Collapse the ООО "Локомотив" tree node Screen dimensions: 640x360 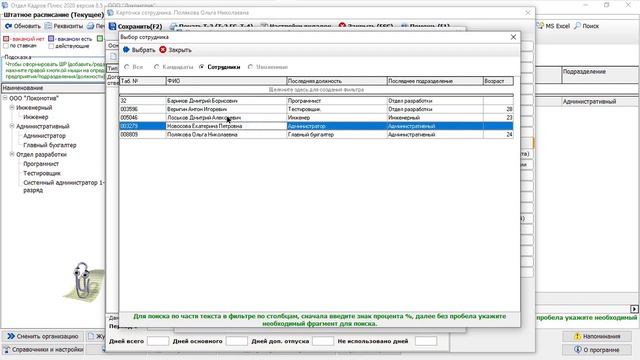pos(5,98)
